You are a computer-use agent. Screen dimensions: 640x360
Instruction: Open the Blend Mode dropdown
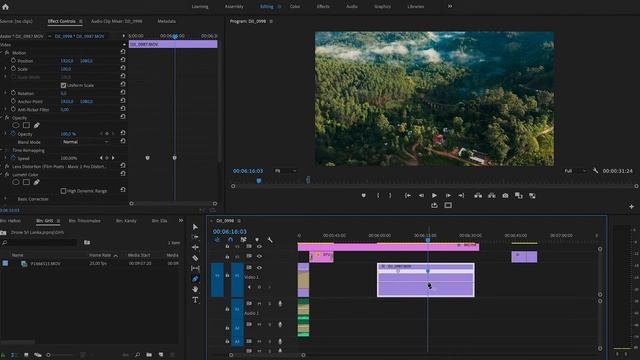(85, 142)
